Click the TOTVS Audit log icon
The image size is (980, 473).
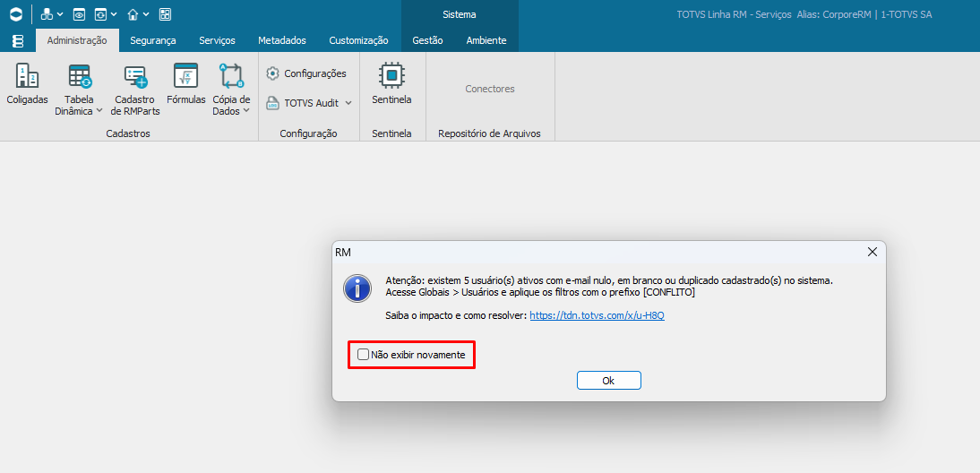click(272, 103)
